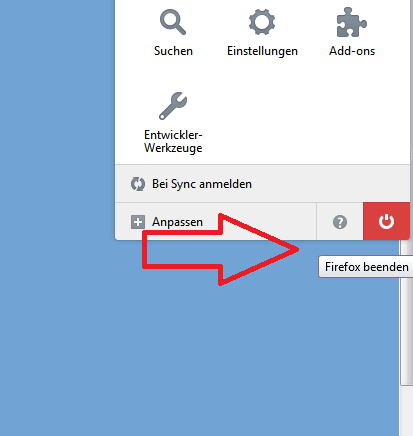
Task: Open the Entwickler-Werkzeuge wrench icon
Action: (x=173, y=106)
